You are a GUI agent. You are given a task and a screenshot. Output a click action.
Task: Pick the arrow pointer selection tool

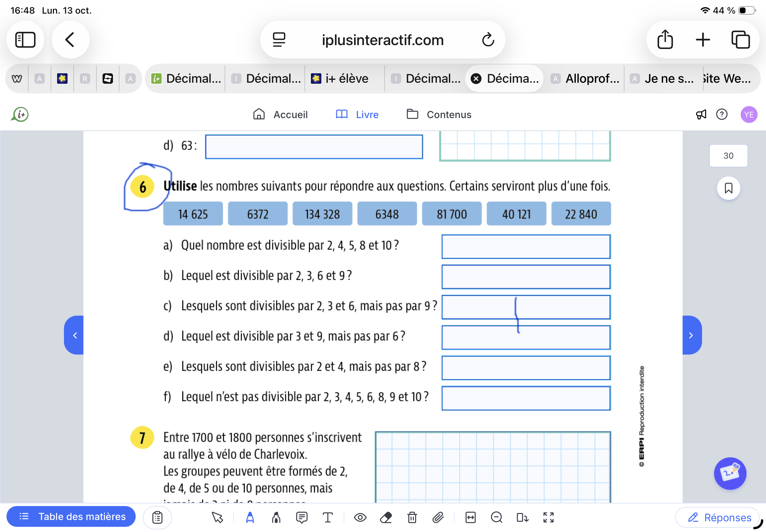coord(217,517)
